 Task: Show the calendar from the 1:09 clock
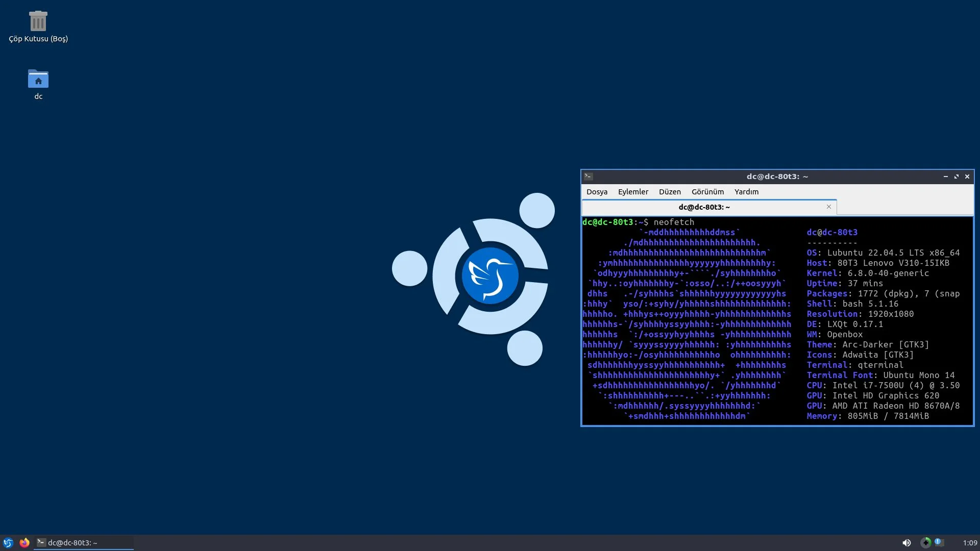970,543
